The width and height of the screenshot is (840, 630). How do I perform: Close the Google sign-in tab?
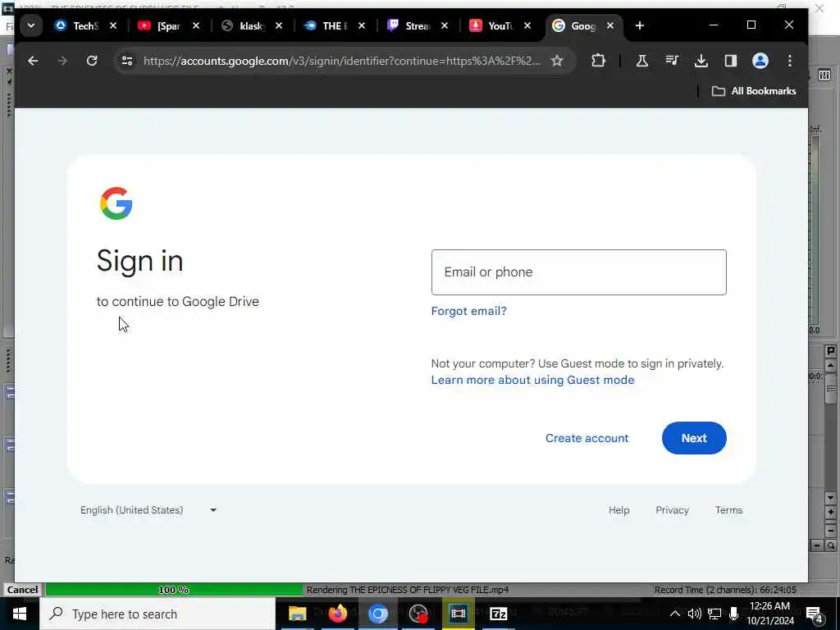610,25
